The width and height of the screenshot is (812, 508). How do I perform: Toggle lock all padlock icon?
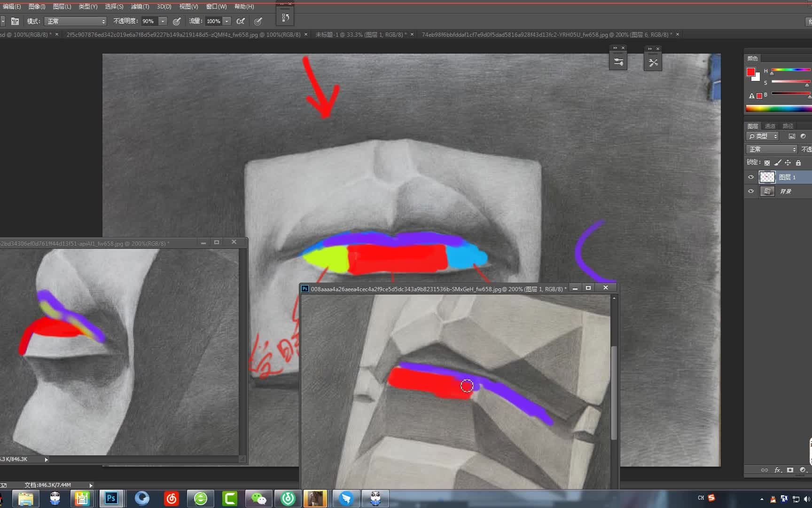798,163
